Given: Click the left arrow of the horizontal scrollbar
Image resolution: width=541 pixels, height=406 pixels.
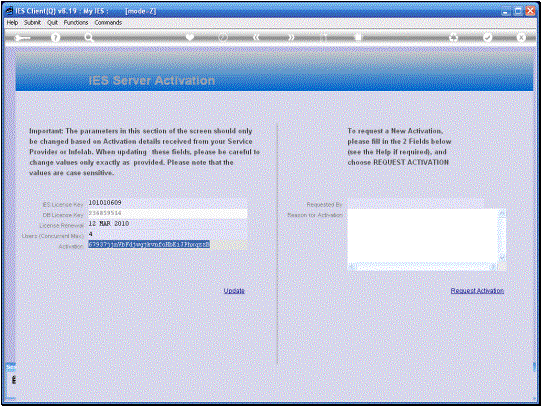Looking at the screenshot, I should 352,267.
